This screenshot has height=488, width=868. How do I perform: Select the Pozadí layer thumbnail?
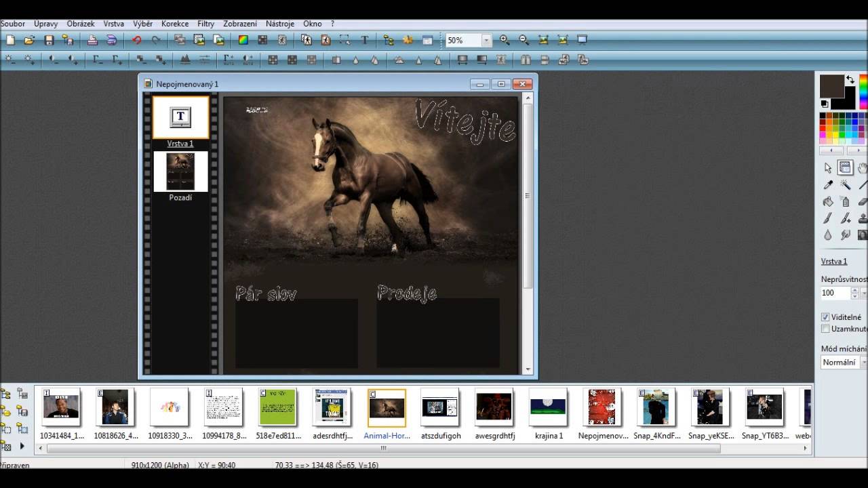180,171
